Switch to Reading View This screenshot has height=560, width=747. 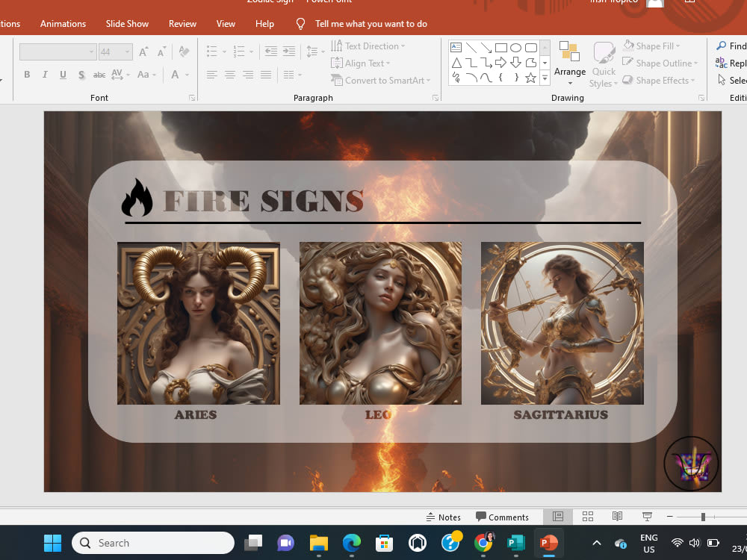618,517
